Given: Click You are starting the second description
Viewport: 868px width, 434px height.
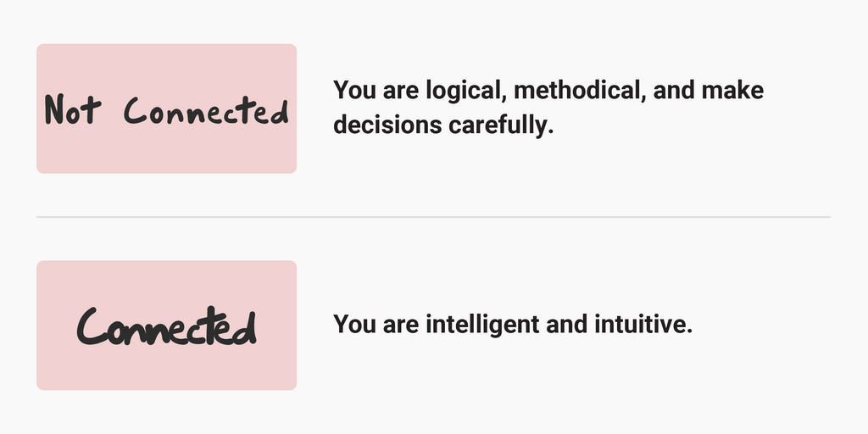Looking at the screenshot, I should pos(376,324).
